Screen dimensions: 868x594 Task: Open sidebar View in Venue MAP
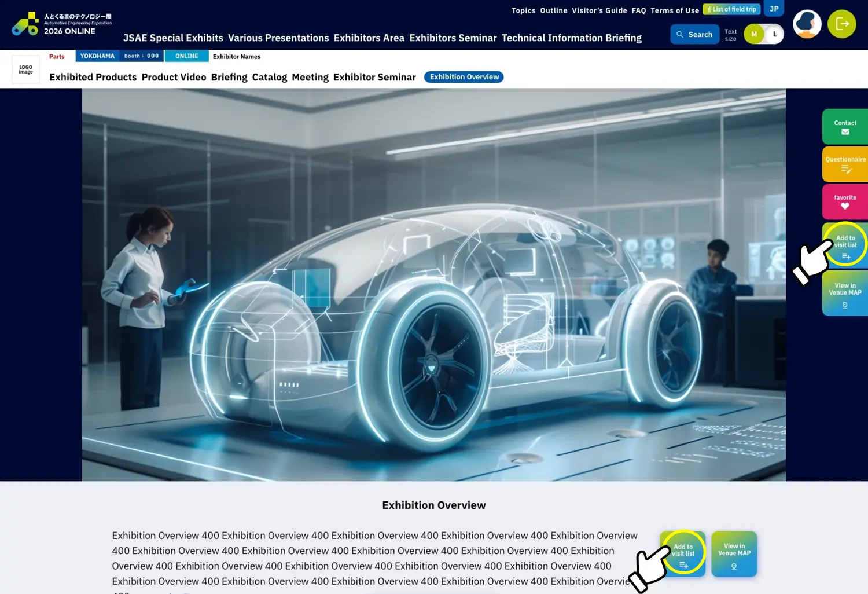coord(845,294)
